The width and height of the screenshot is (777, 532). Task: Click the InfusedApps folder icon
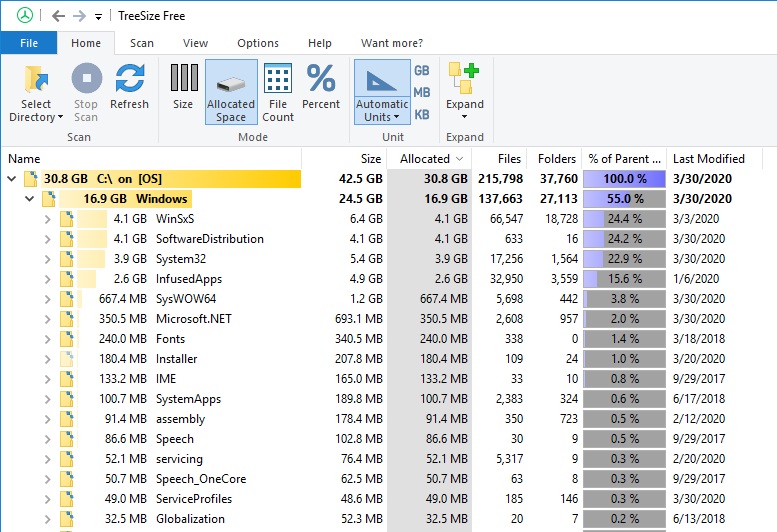click(x=67, y=279)
